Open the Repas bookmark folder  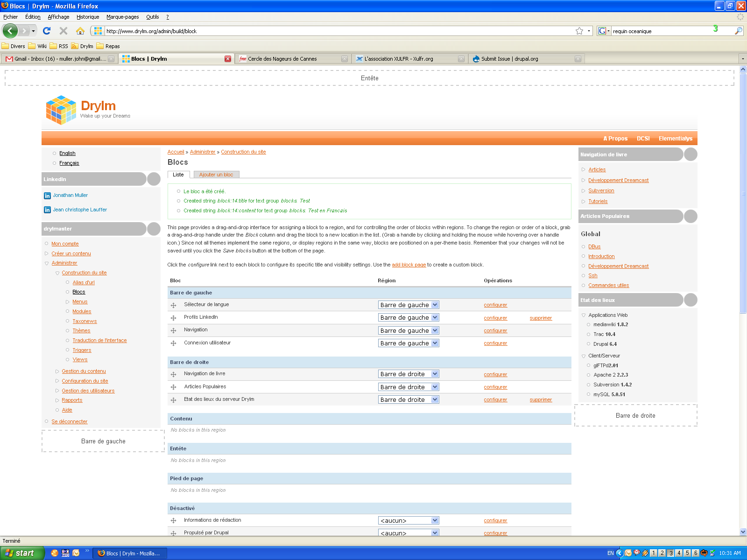click(108, 46)
